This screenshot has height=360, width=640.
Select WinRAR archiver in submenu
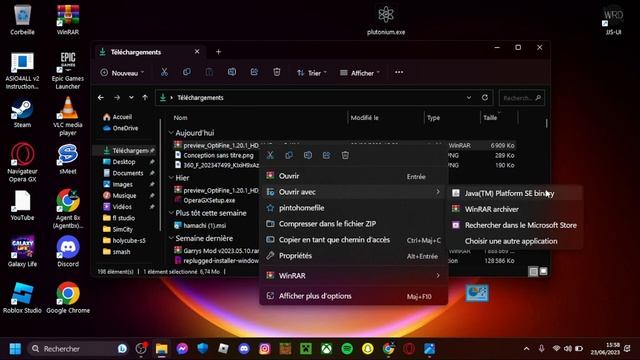515,209
